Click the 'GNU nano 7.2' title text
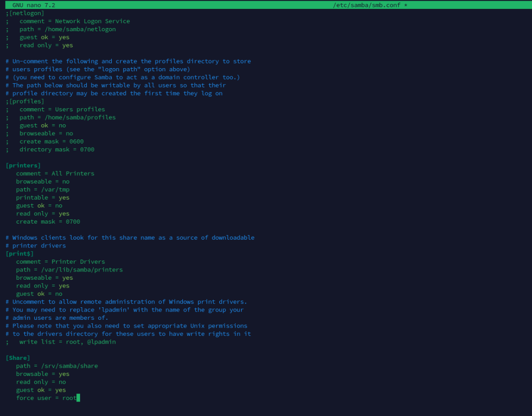This screenshot has height=416, width=532. pyautogui.click(x=34, y=5)
